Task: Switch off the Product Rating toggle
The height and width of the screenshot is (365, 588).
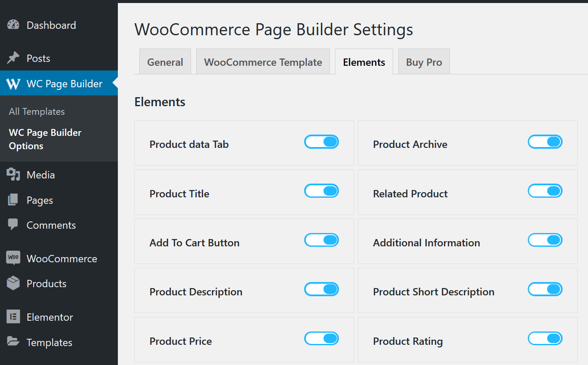Action: (545, 338)
